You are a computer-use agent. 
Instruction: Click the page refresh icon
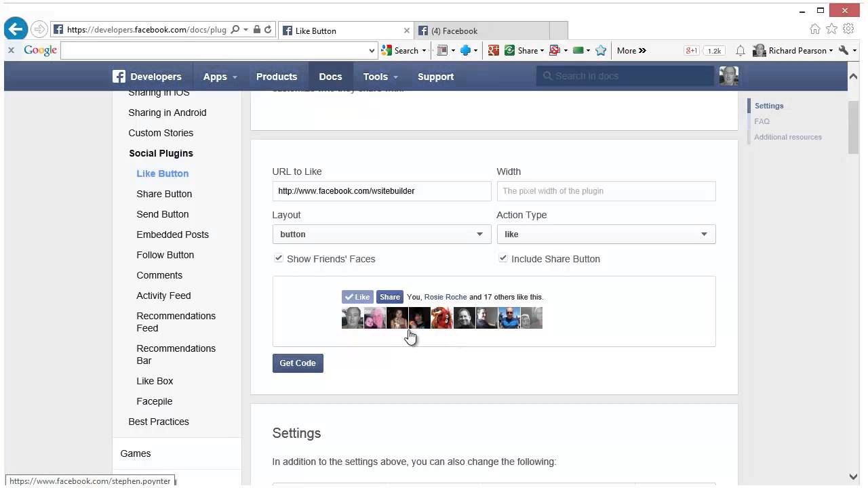269,30
